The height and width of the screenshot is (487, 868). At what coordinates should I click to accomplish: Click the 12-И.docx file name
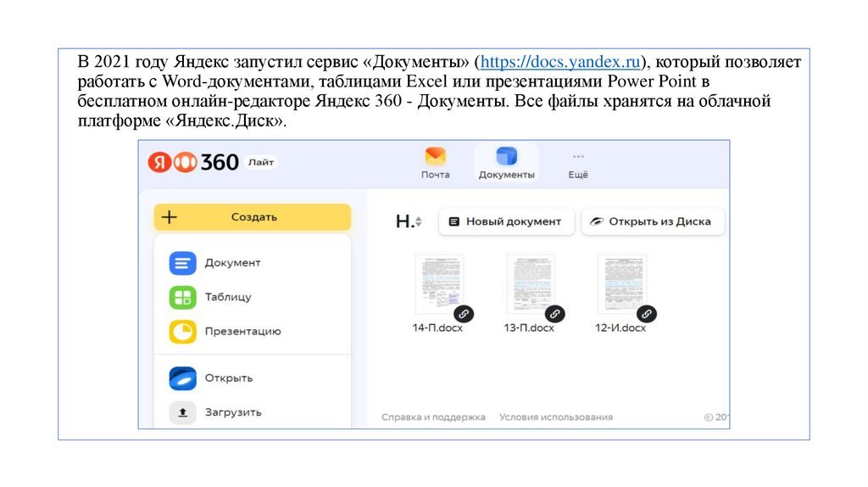pos(620,328)
